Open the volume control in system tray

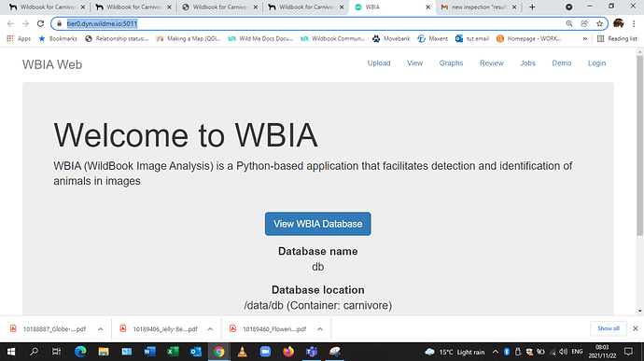tap(564, 352)
